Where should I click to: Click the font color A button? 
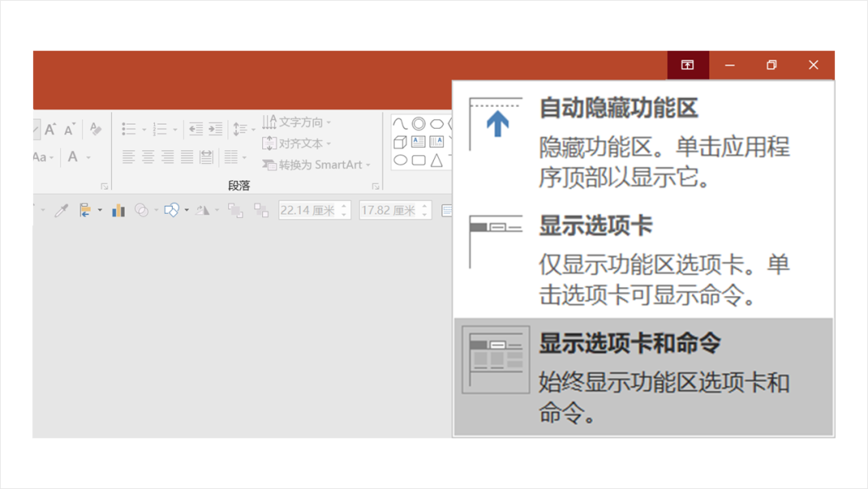coord(72,158)
